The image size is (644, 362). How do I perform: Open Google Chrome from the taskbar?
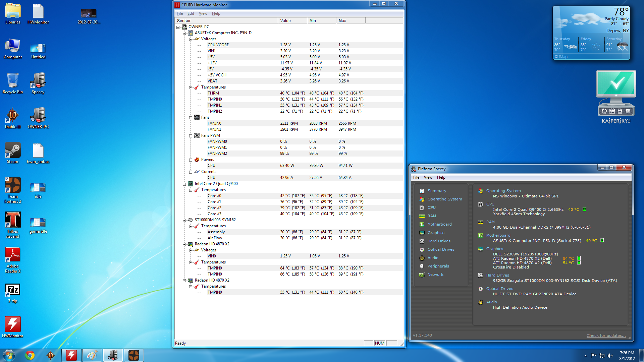click(30, 355)
